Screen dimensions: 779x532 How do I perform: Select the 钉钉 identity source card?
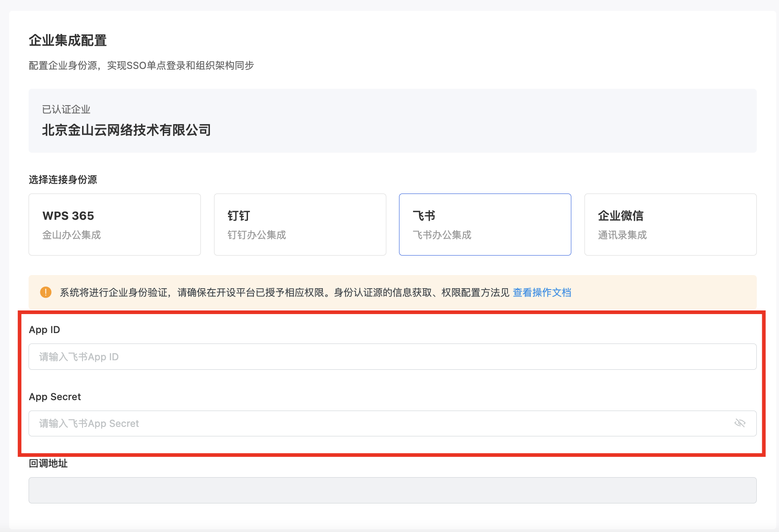300,224
